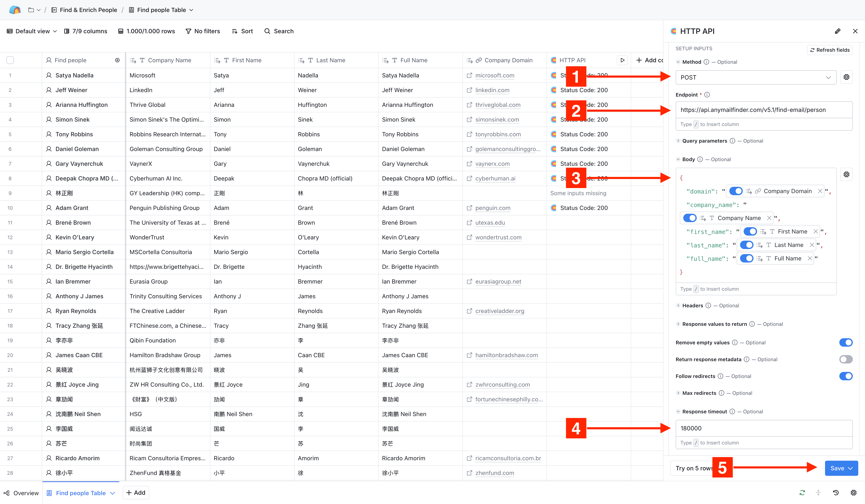Select the Find people Table tab

click(x=81, y=493)
